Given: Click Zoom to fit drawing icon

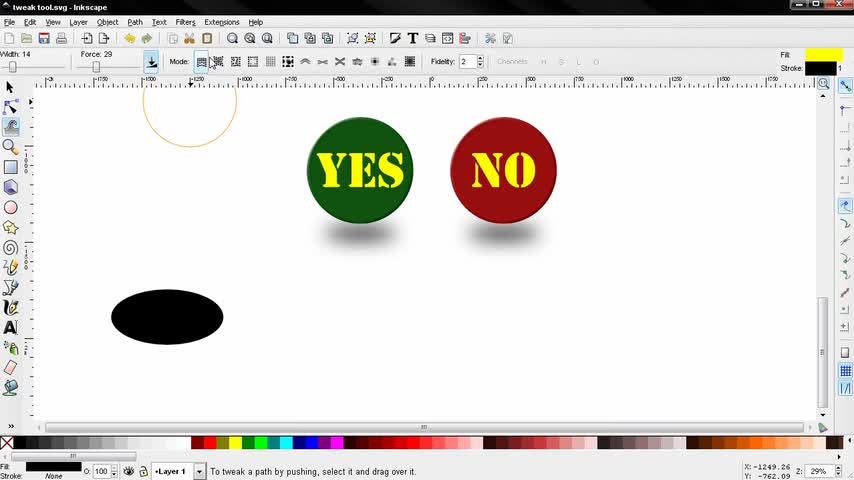Looking at the screenshot, I should 249,38.
